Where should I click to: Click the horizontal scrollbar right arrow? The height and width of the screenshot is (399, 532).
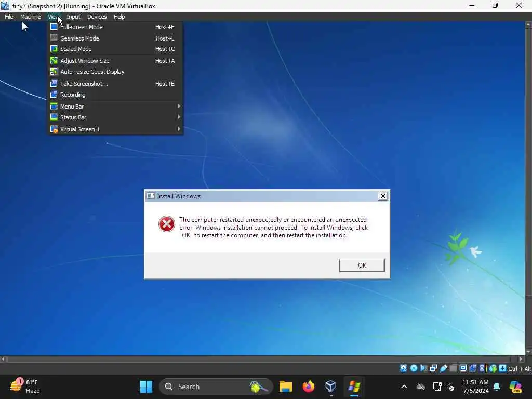[x=521, y=359]
